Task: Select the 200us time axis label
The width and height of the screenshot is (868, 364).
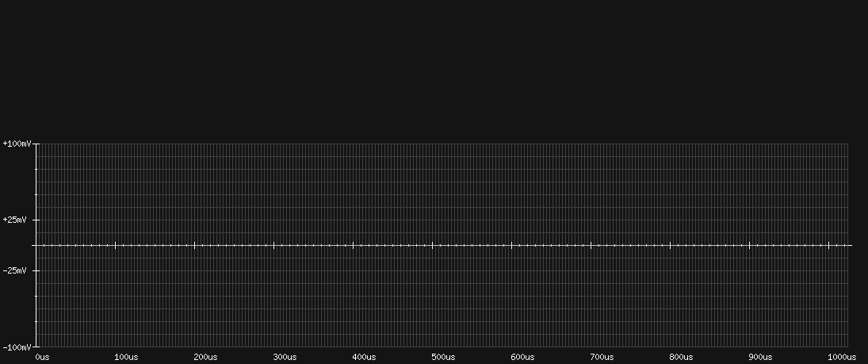Action: [205, 358]
